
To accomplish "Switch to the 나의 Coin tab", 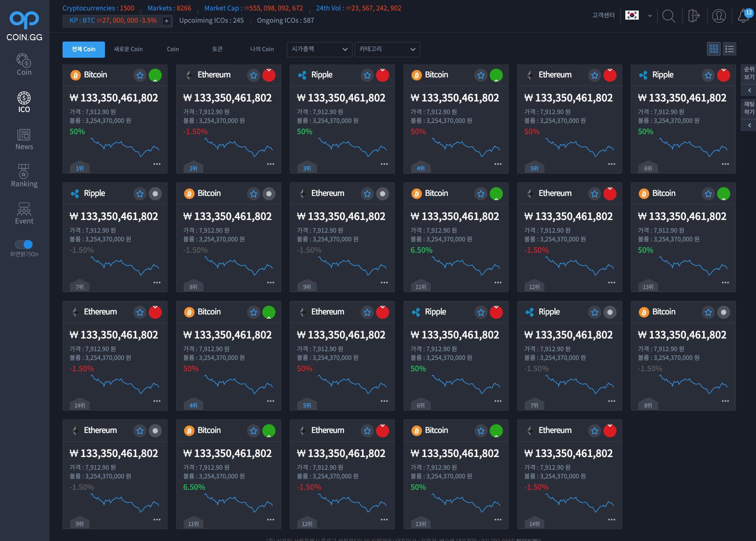I will [262, 49].
